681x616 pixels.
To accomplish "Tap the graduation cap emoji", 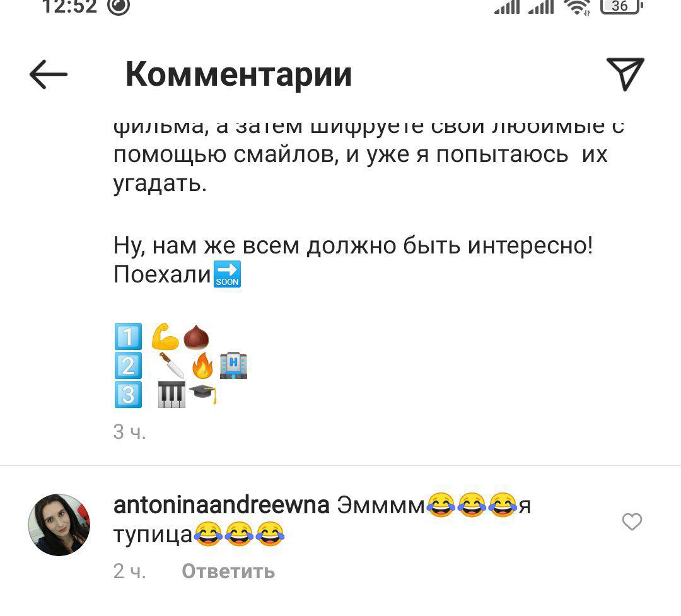I will pyautogui.click(x=203, y=394).
